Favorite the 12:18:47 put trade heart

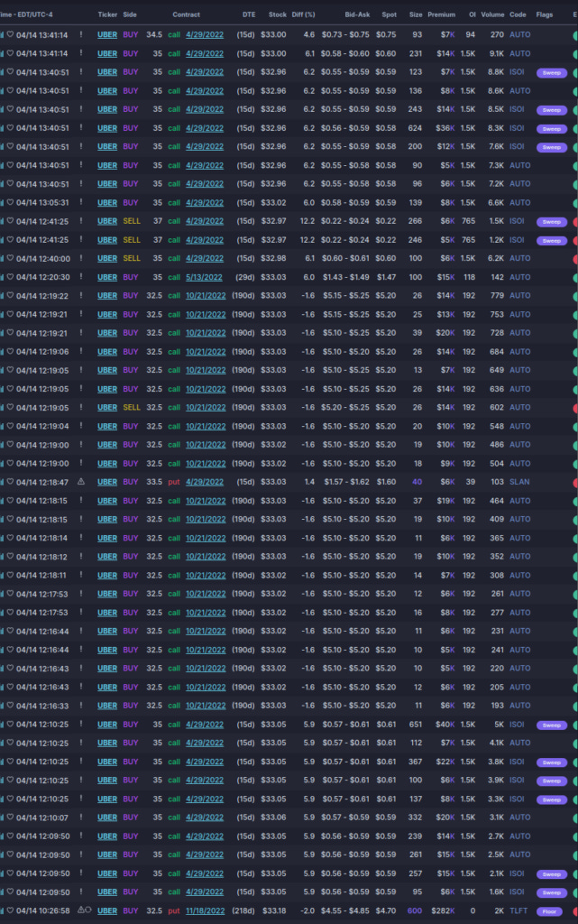point(10,482)
